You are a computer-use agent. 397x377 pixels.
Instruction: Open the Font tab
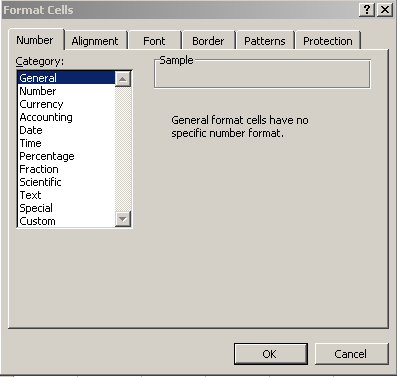point(154,41)
